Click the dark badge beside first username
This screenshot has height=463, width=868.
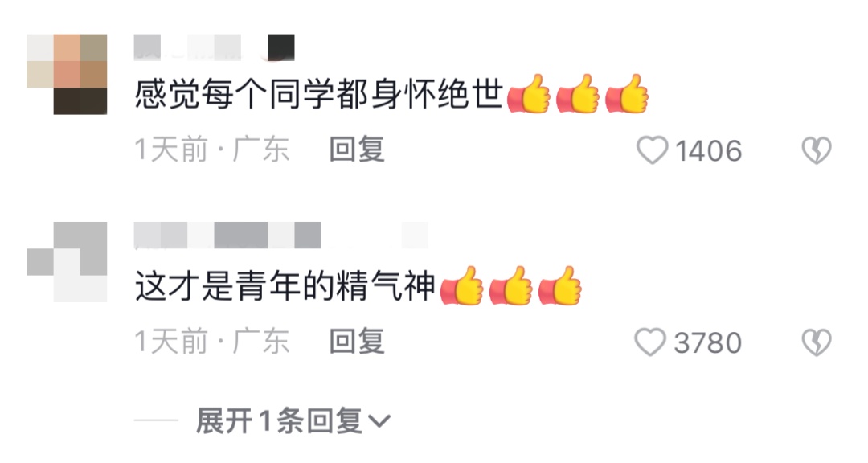[x=281, y=47]
